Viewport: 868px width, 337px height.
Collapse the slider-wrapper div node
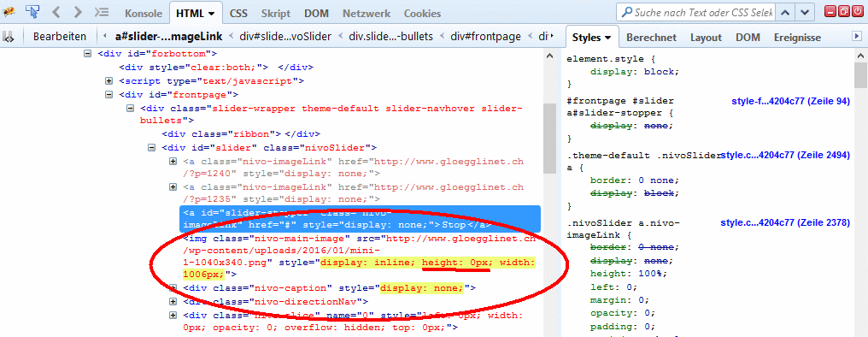[130, 108]
